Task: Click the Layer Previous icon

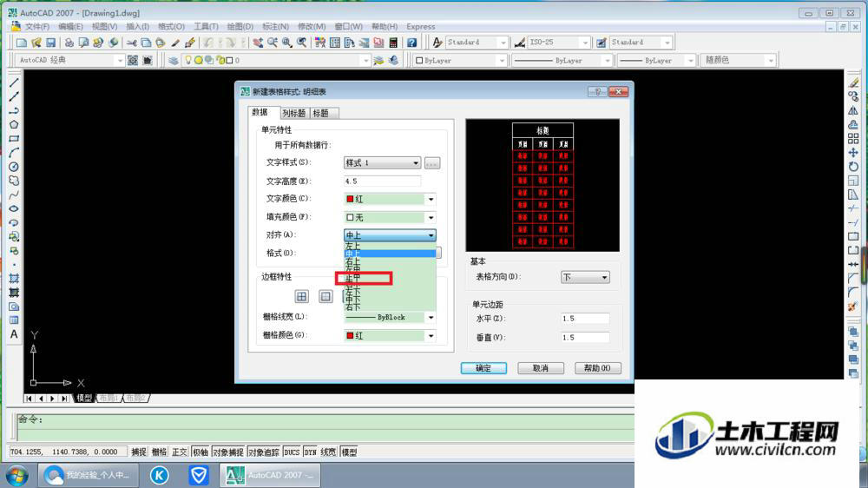Action: 393,61
